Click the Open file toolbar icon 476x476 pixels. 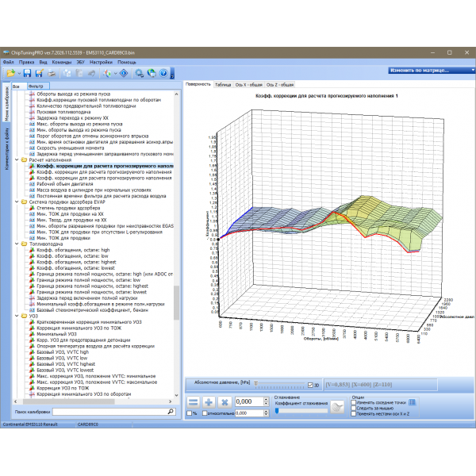10,73
